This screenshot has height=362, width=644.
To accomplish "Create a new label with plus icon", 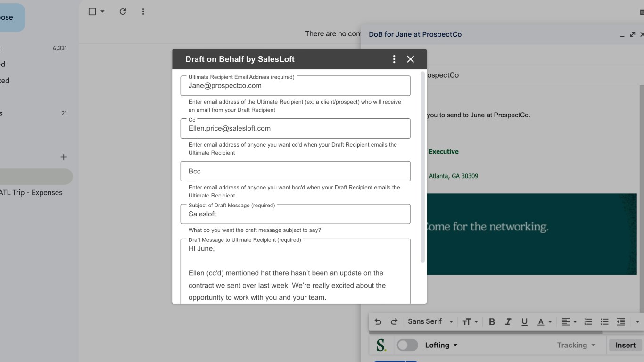I will coord(64,157).
